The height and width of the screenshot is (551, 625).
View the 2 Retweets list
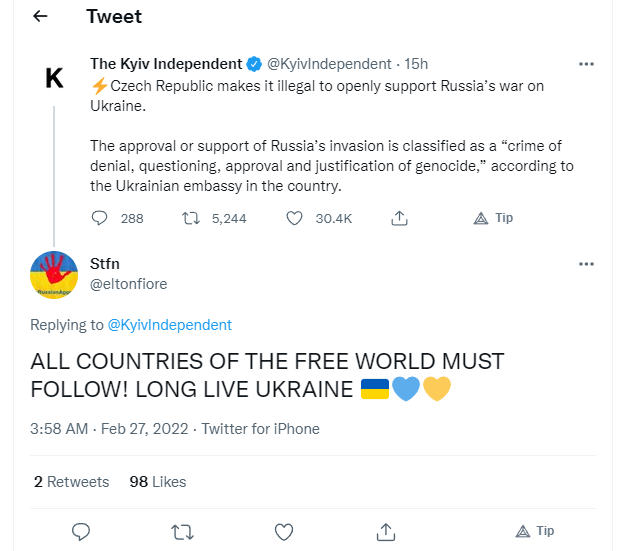point(71,482)
